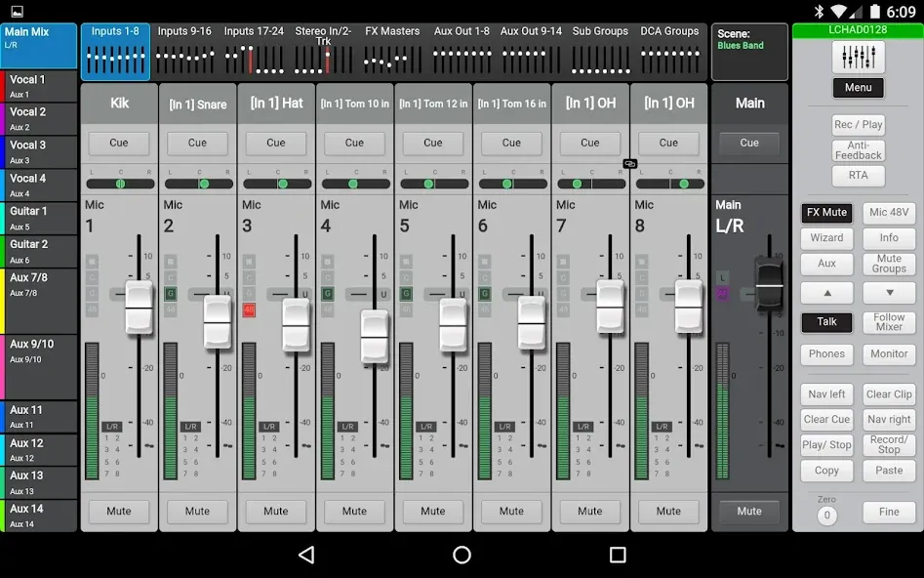Click the picture notification icon in status bar
This screenshot has height=578, width=924.
tap(18, 11)
